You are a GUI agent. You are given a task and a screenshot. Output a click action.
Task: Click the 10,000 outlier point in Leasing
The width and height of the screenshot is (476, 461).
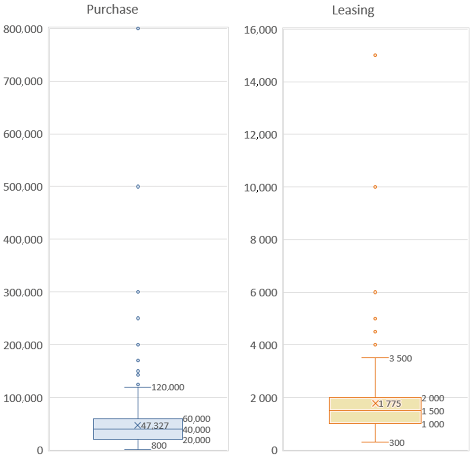[x=375, y=187]
